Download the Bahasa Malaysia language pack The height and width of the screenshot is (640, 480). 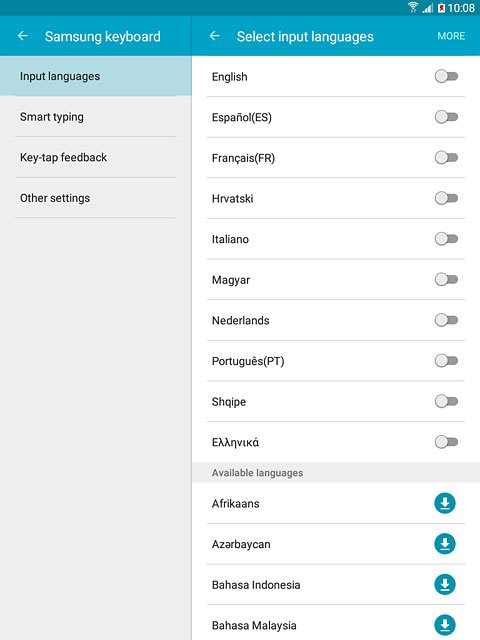click(x=444, y=625)
